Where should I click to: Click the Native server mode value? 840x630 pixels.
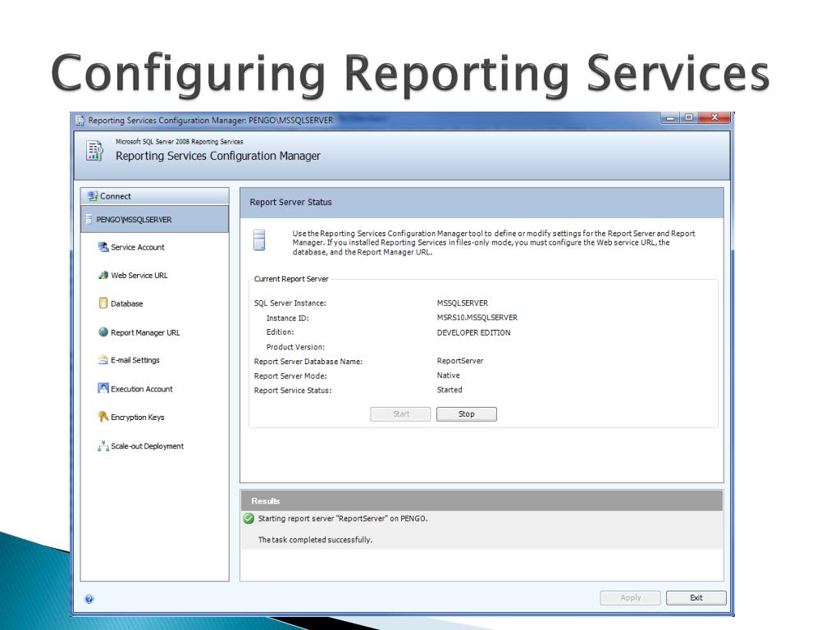tap(449, 376)
